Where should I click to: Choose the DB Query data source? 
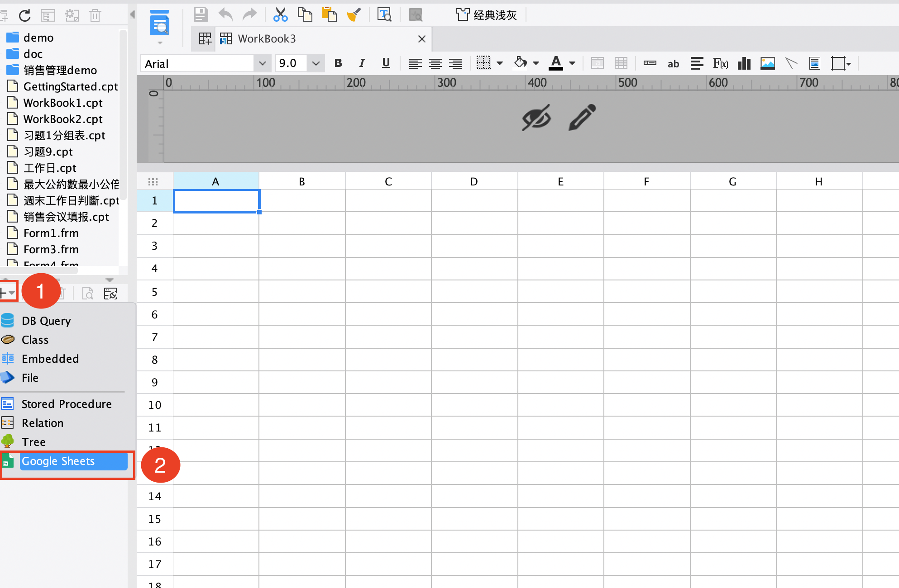[x=46, y=320]
